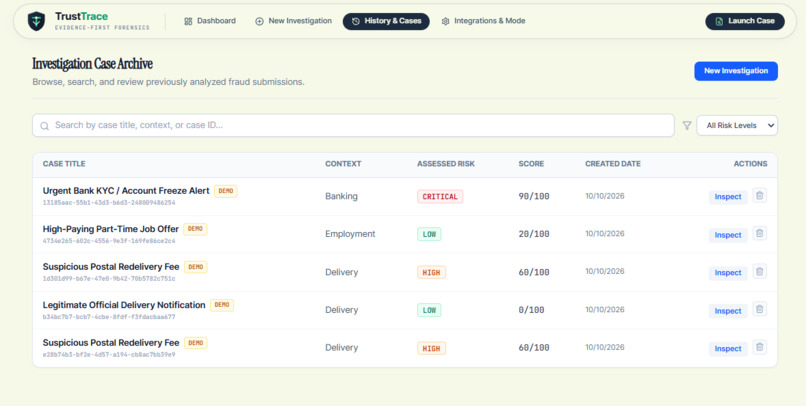Image resolution: width=806 pixels, height=406 pixels.
Task: Click the Launch Case button
Action: click(x=745, y=21)
